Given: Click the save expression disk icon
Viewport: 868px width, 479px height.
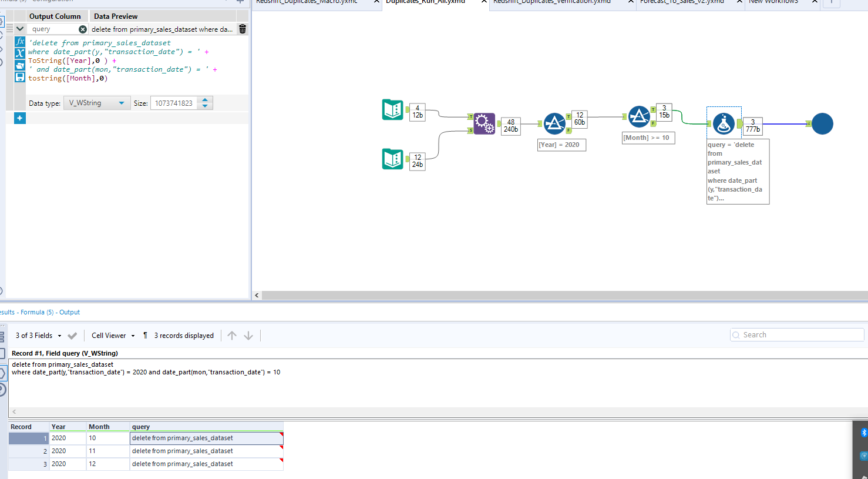Looking at the screenshot, I should point(20,76).
